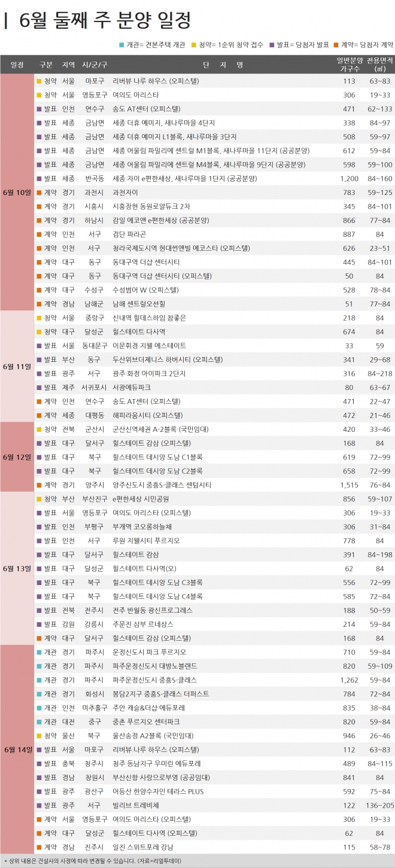Select '봉담2지구 중흥S-클래스 더퍼스트'

[x=161, y=694]
